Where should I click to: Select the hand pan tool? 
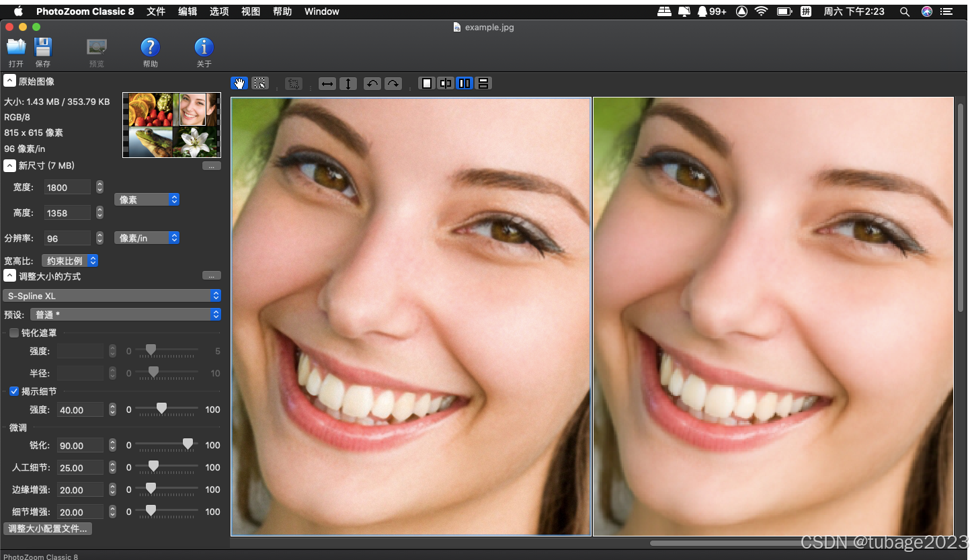[239, 83]
